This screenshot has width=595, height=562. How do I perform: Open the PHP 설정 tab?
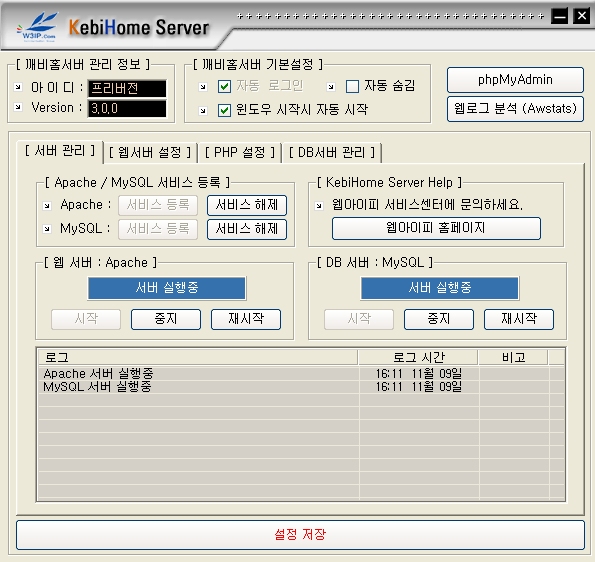(239, 153)
